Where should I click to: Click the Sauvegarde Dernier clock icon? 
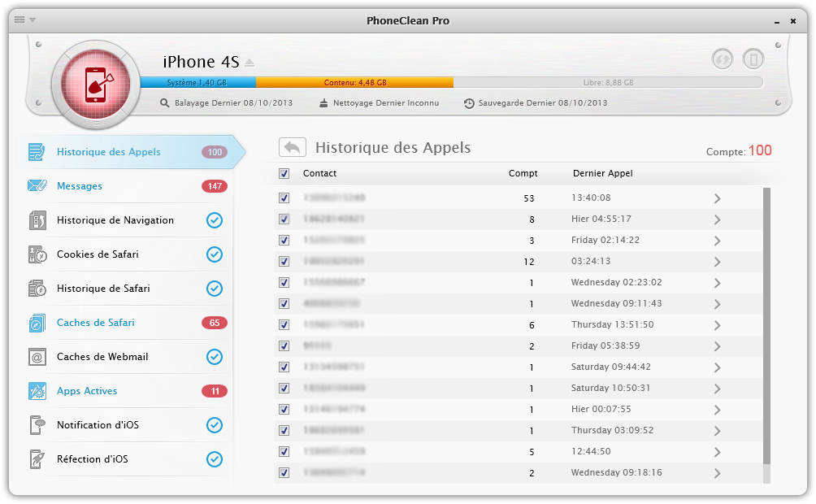pyautogui.click(x=469, y=103)
